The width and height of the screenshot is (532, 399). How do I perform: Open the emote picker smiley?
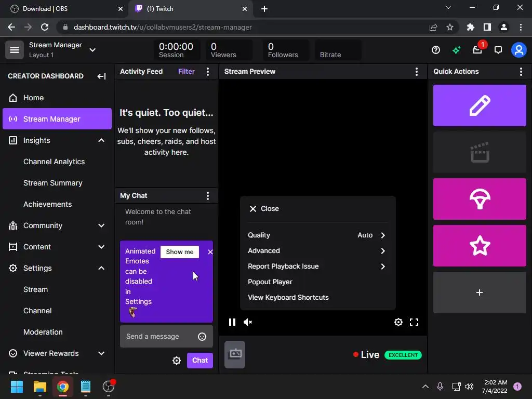202,337
